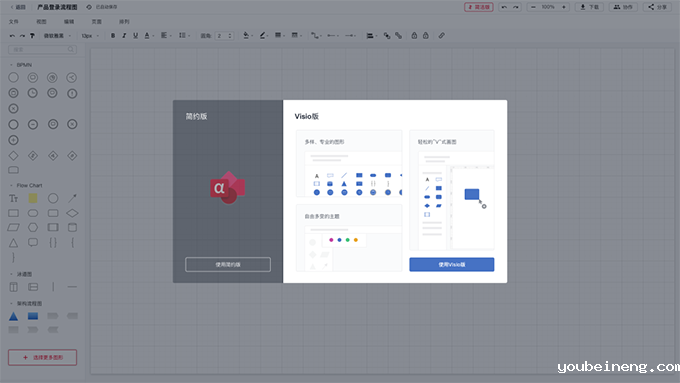
Task: Click the unlock icon
Action: [x=426, y=36]
